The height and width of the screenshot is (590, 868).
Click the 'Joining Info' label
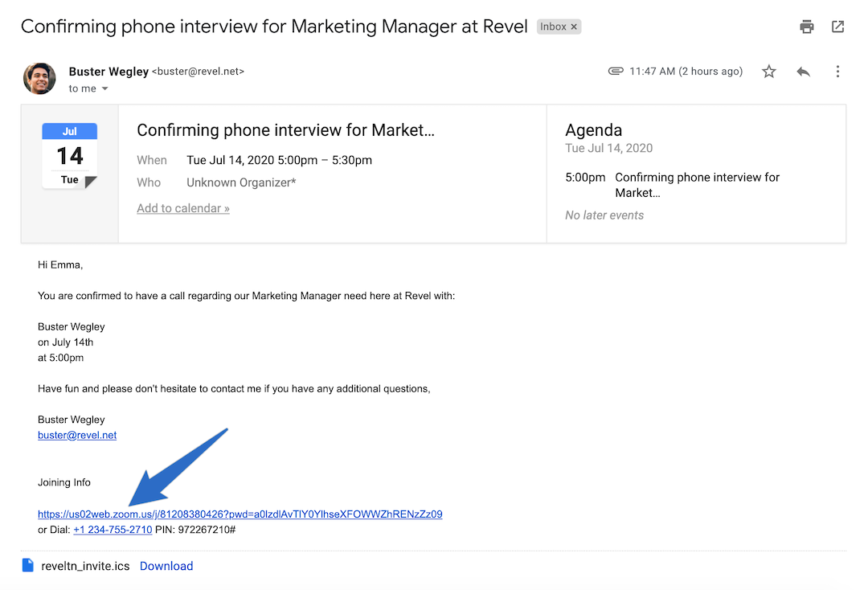pyautogui.click(x=64, y=482)
